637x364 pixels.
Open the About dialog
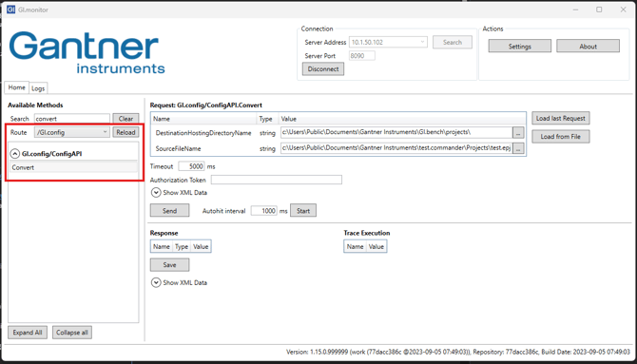point(588,47)
